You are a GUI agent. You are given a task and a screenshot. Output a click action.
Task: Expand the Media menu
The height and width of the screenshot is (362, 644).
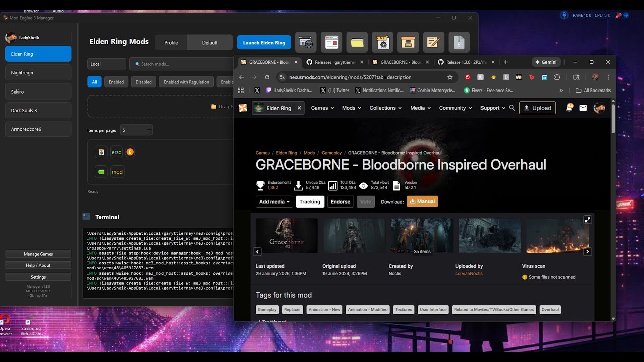pyautogui.click(x=421, y=108)
